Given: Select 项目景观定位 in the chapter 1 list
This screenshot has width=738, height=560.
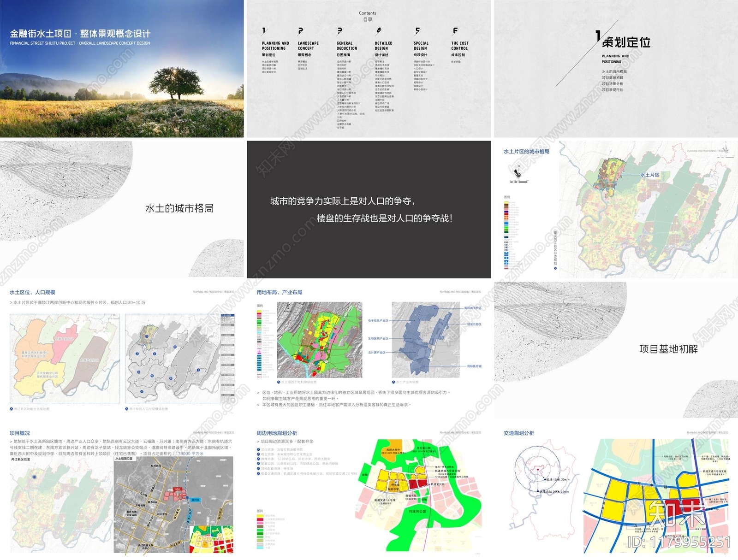Looking at the screenshot, I should (x=613, y=90).
